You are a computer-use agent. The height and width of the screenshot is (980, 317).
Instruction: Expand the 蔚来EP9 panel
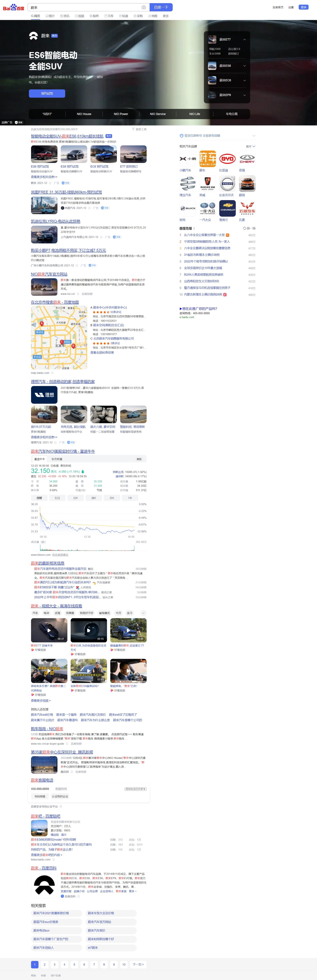coord(244,95)
